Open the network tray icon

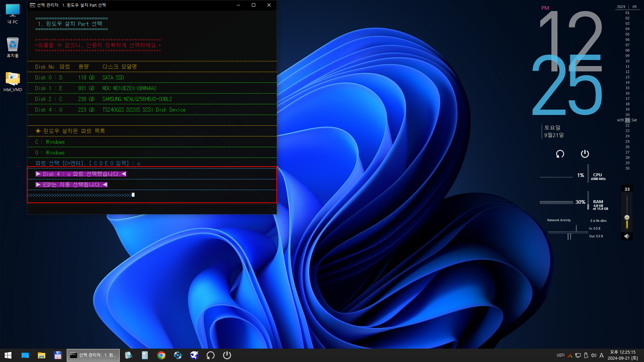pos(578,355)
